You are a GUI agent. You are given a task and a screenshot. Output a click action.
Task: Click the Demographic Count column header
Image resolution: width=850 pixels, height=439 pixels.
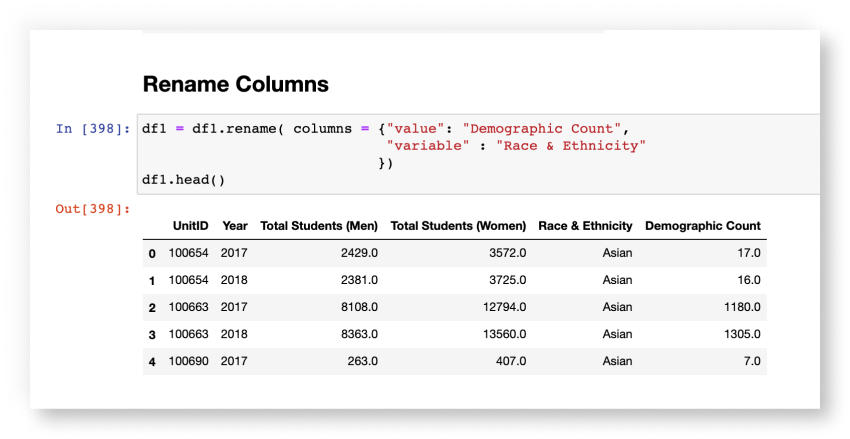click(x=703, y=226)
